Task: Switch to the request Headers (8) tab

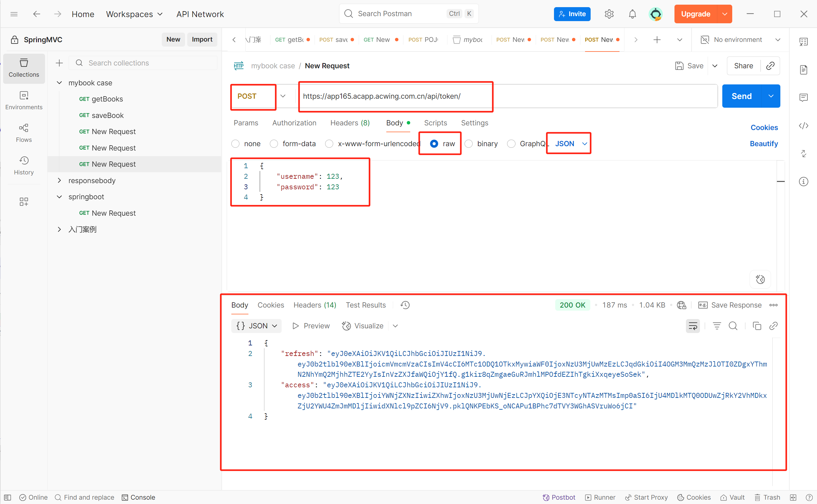Action: pyautogui.click(x=350, y=123)
